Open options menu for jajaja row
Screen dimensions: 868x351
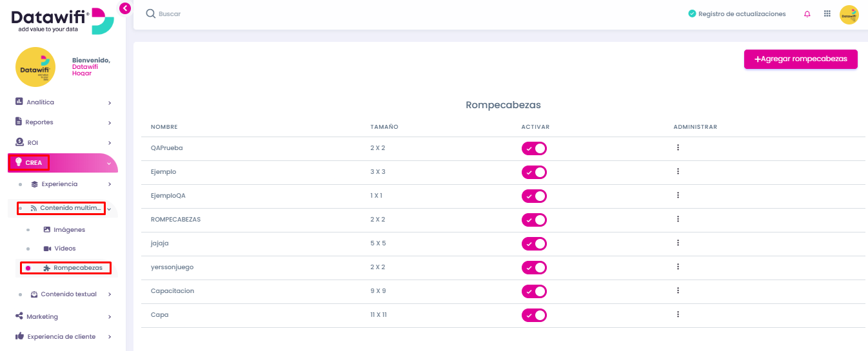[x=678, y=243]
